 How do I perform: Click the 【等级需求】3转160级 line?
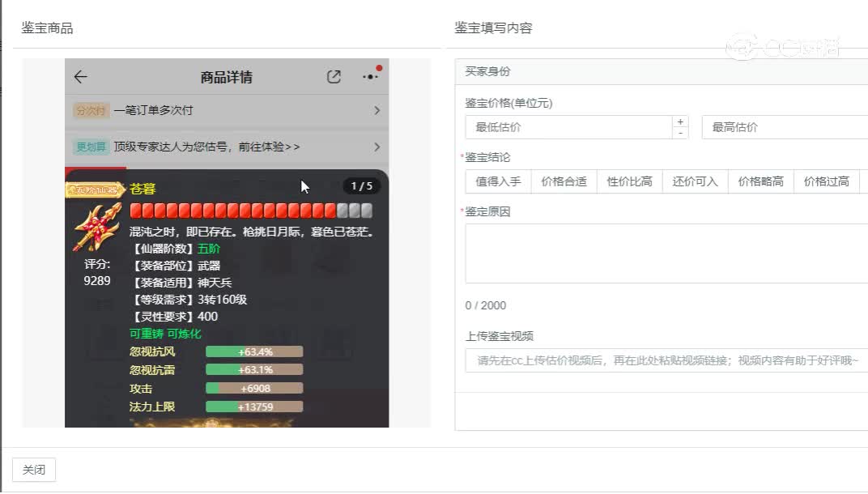click(x=188, y=300)
